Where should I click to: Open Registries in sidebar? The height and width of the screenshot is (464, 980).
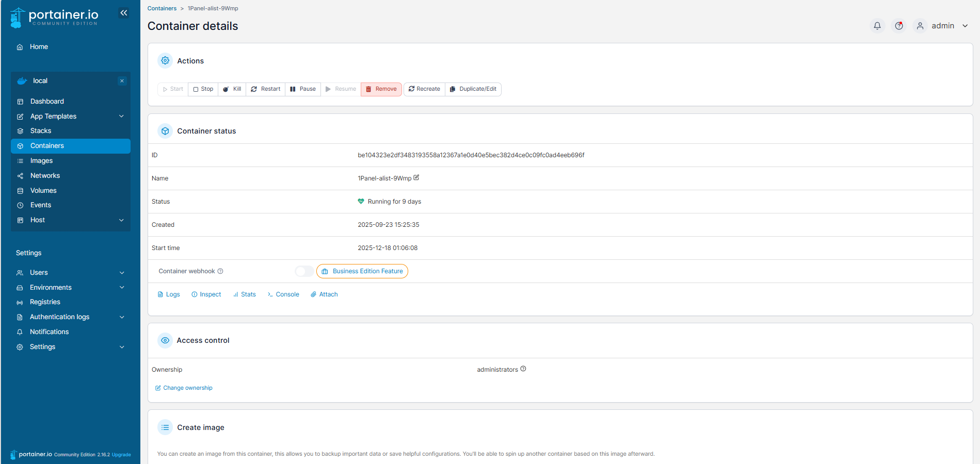point(71,302)
